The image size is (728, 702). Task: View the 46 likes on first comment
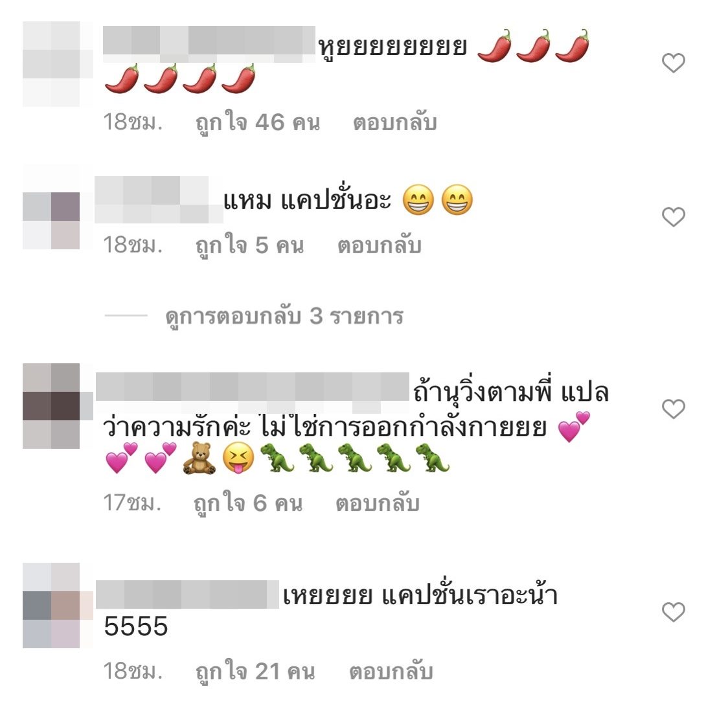[x=258, y=122]
